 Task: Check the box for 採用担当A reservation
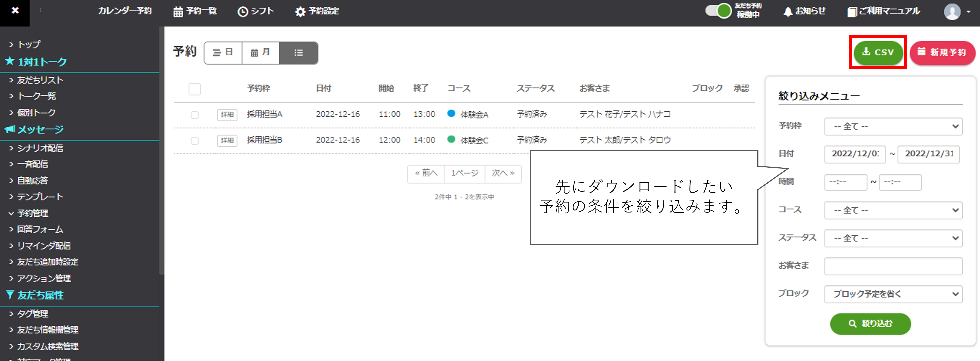click(x=195, y=114)
